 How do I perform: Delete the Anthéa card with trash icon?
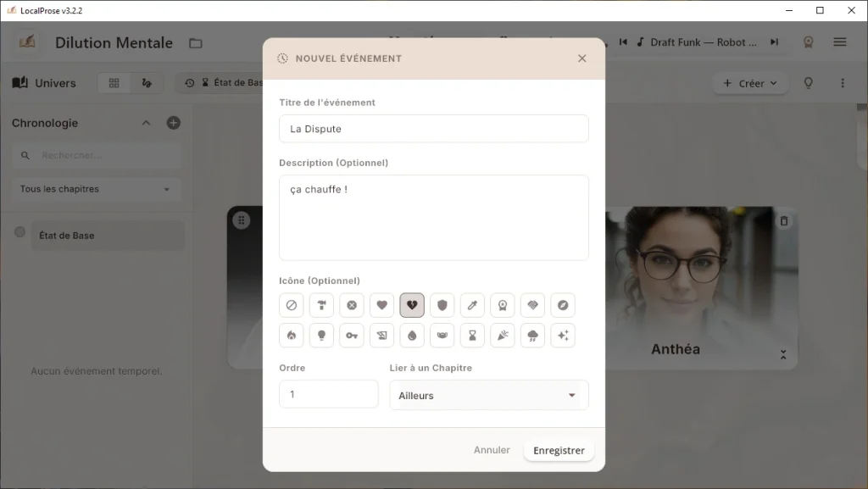784,221
